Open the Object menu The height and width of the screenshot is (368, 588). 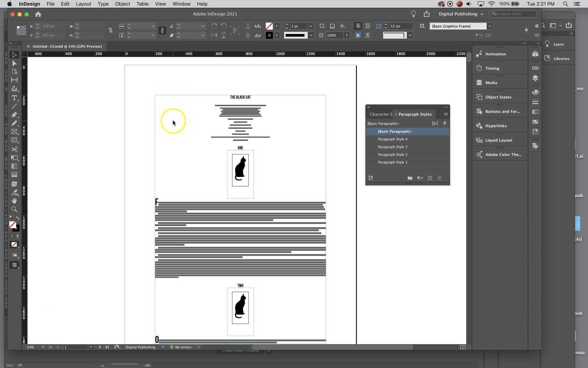pyautogui.click(x=122, y=4)
